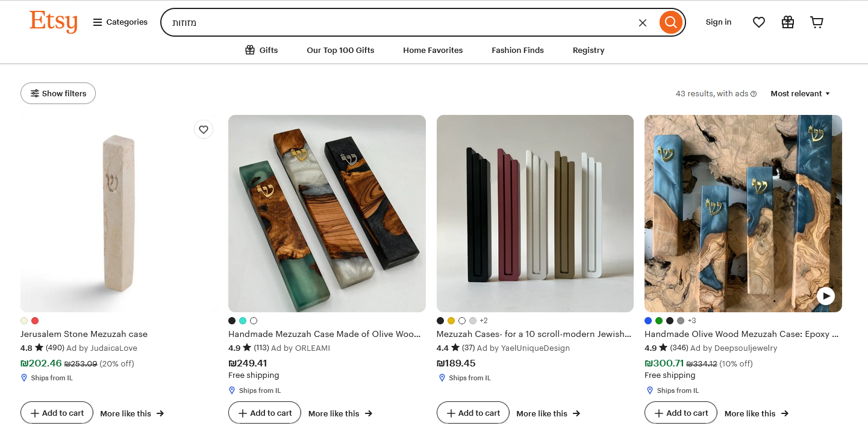The image size is (868, 426).
Task: Toggle Show filters panel
Action: (58, 93)
